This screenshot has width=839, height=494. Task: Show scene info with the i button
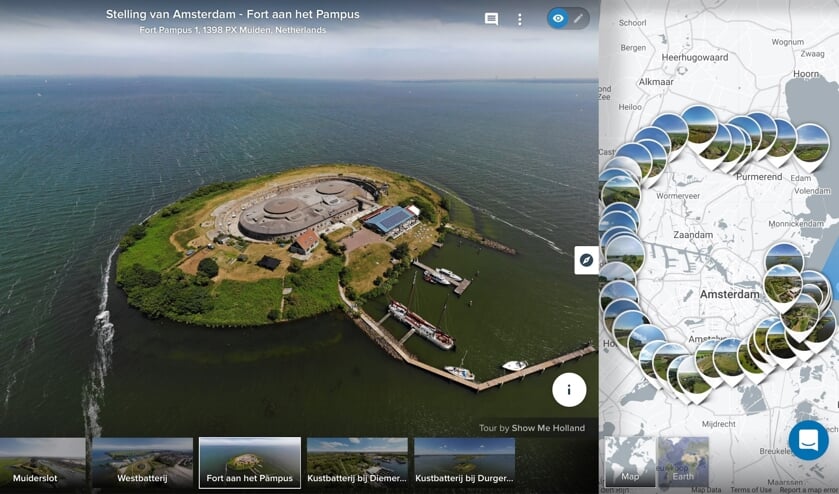point(569,390)
